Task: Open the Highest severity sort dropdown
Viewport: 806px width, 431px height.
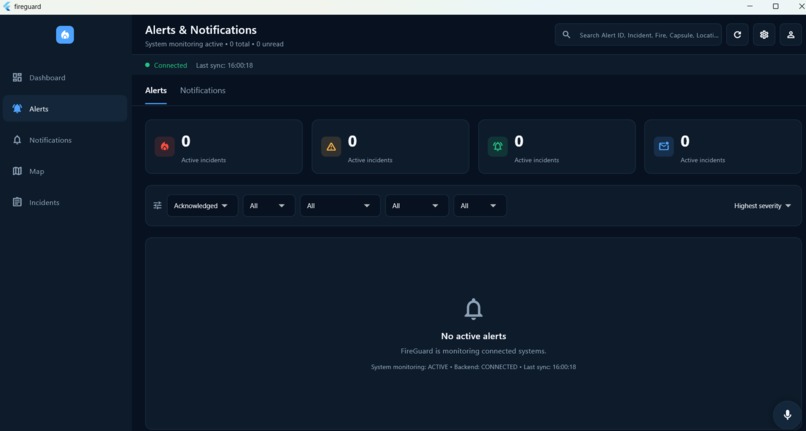Action: [762, 206]
